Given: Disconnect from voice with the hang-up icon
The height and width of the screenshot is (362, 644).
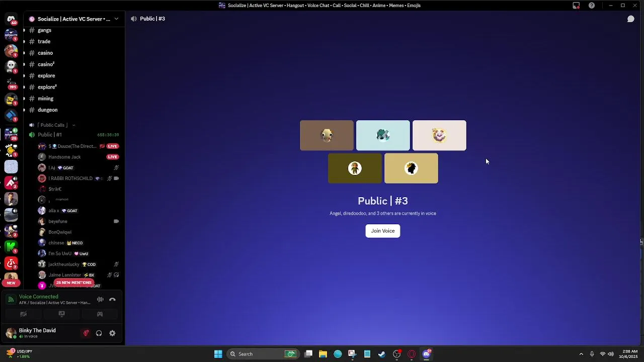Looking at the screenshot, I should point(112,300).
